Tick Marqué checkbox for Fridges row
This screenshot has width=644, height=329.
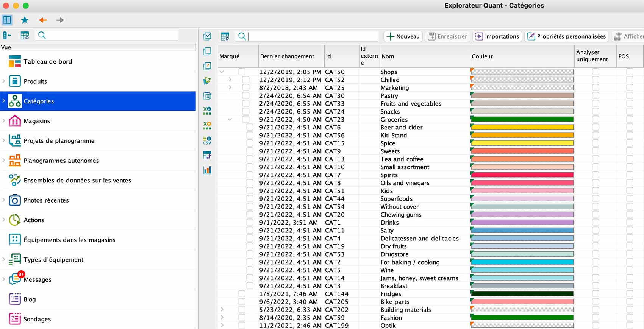click(242, 294)
